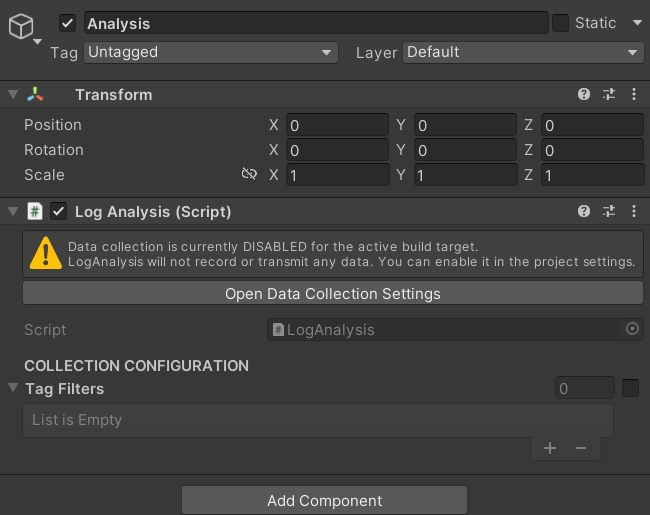Click the yellow warning triangle icon
650x515 pixels.
click(46, 253)
